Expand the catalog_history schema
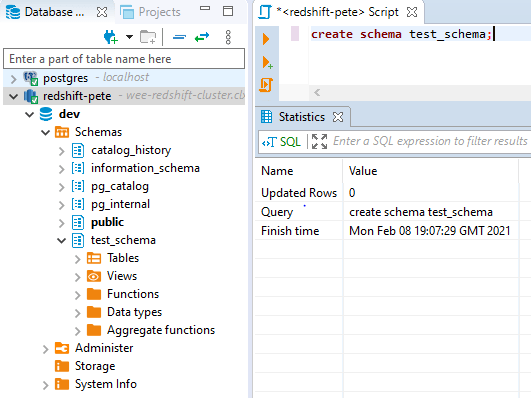The width and height of the screenshot is (531, 398). (x=61, y=151)
